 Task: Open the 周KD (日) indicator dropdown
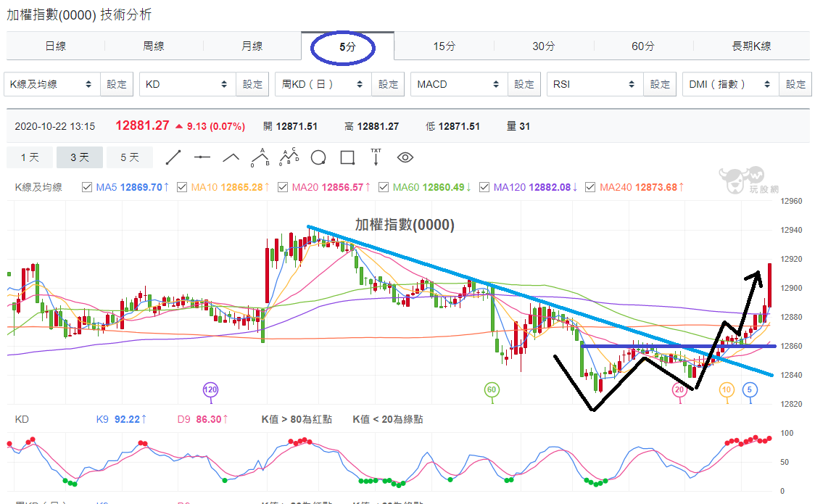[323, 84]
